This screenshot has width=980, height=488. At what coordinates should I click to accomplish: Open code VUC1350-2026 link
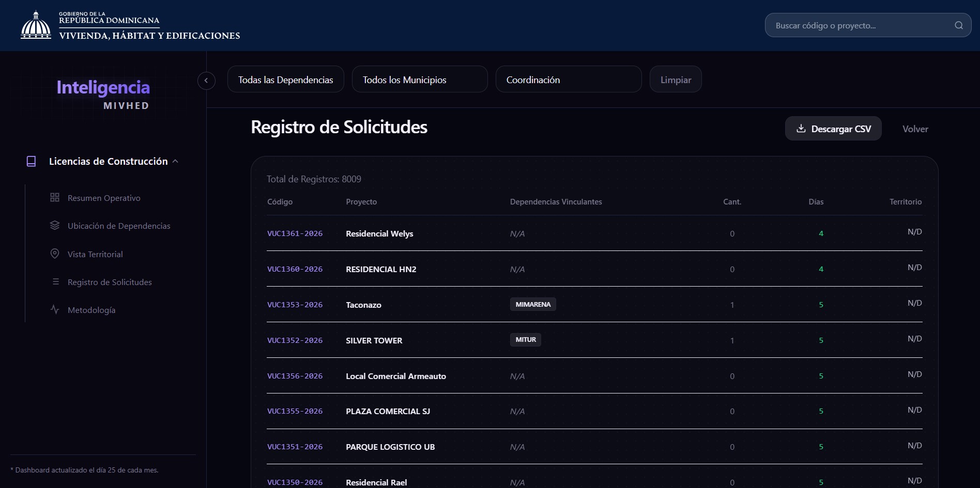[295, 482]
